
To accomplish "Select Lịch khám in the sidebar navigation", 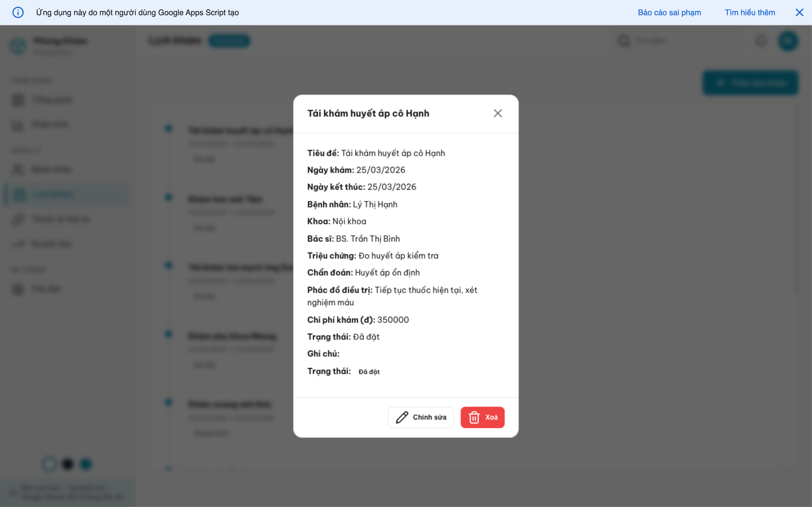I will 54,194.
